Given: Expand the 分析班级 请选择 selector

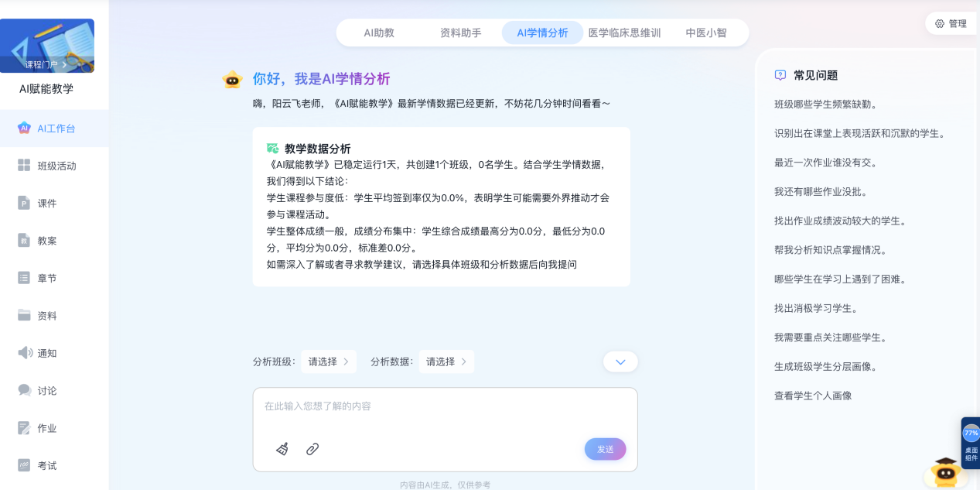Looking at the screenshot, I should (329, 362).
